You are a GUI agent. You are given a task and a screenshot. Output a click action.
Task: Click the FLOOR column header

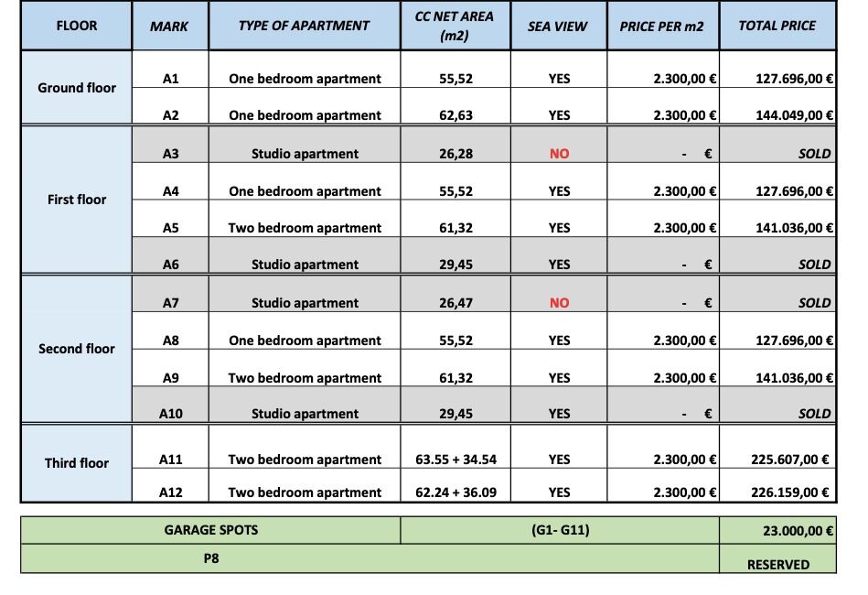point(77,26)
